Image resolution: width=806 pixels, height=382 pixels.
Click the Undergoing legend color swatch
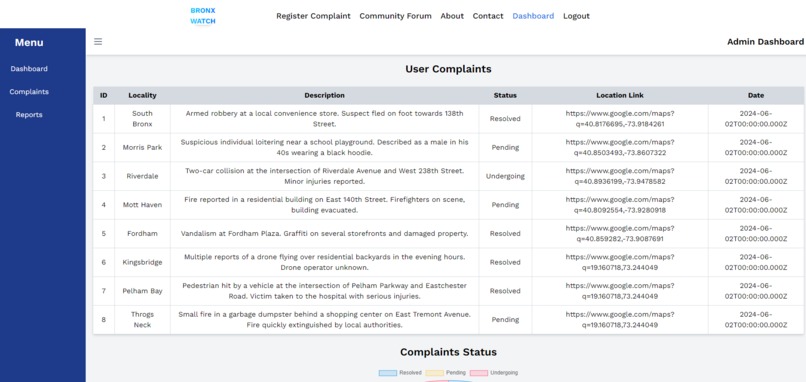click(x=479, y=373)
